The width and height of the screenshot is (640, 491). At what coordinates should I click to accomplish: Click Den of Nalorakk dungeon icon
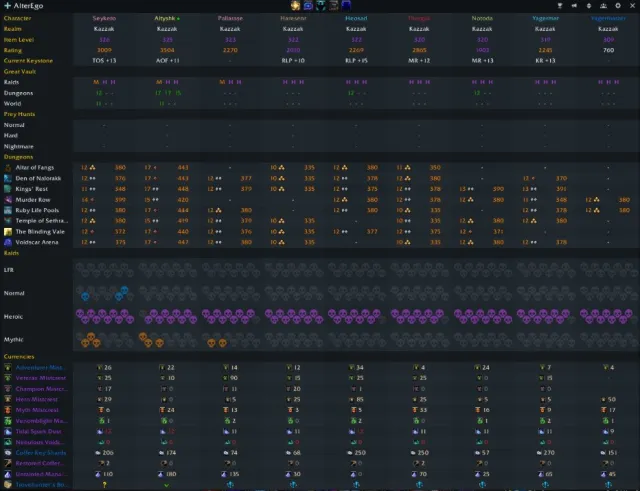(x=8, y=178)
